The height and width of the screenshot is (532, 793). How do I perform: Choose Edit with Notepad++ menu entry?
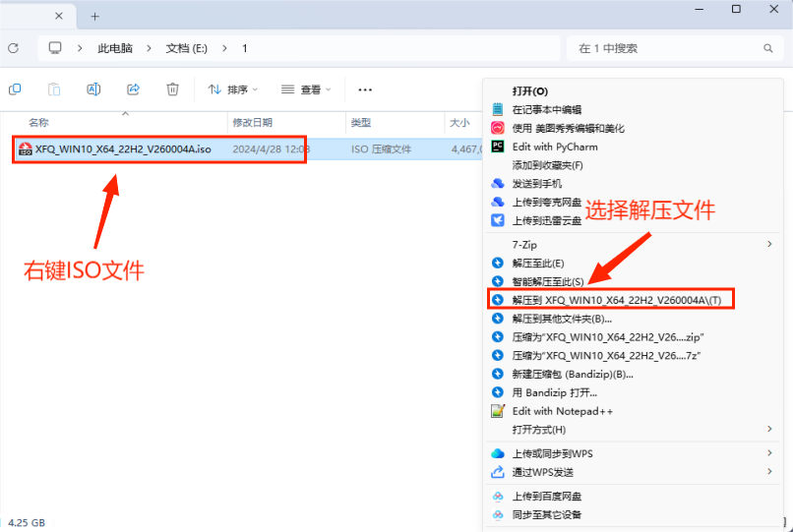click(563, 411)
